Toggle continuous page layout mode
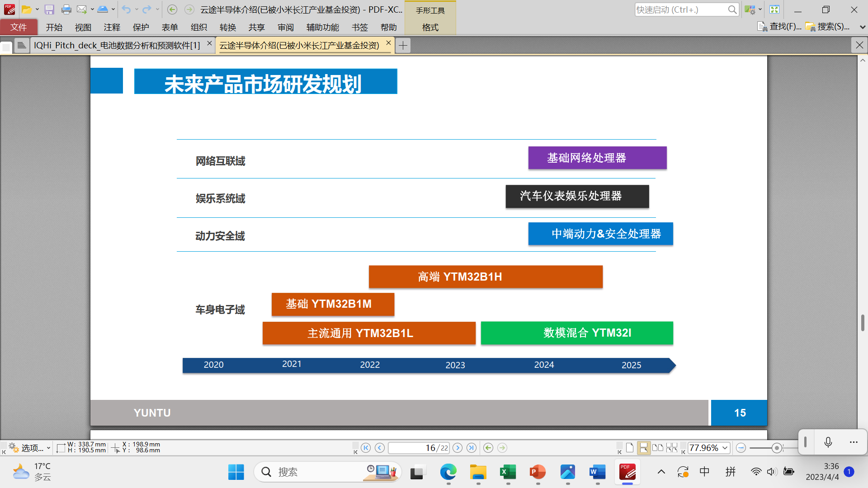 [x=643, y=448]
